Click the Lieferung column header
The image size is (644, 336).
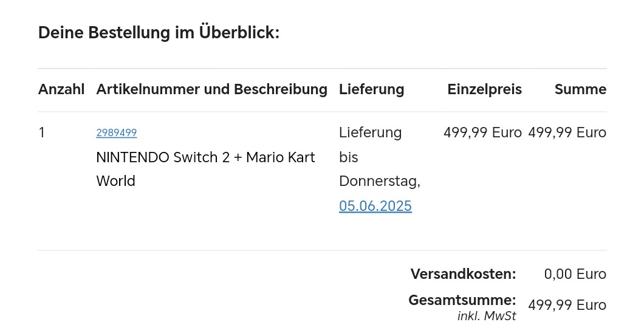click(x=372, y=89)
